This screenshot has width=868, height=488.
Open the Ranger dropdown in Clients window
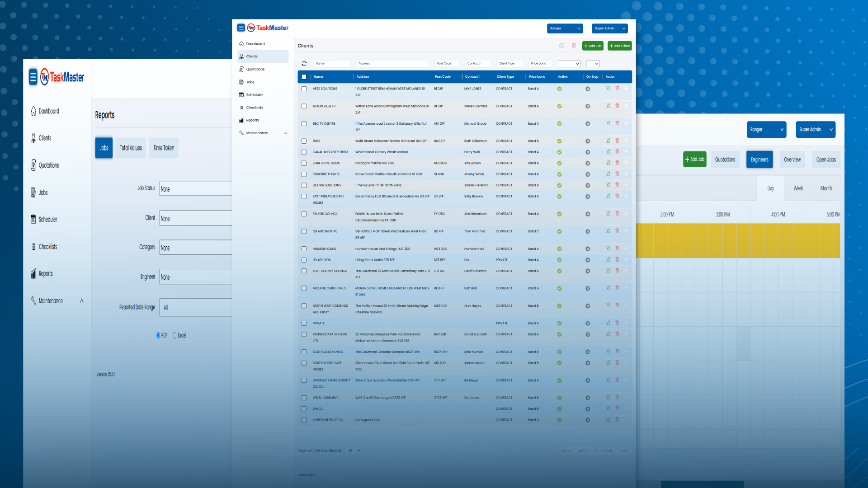point(565,28)
